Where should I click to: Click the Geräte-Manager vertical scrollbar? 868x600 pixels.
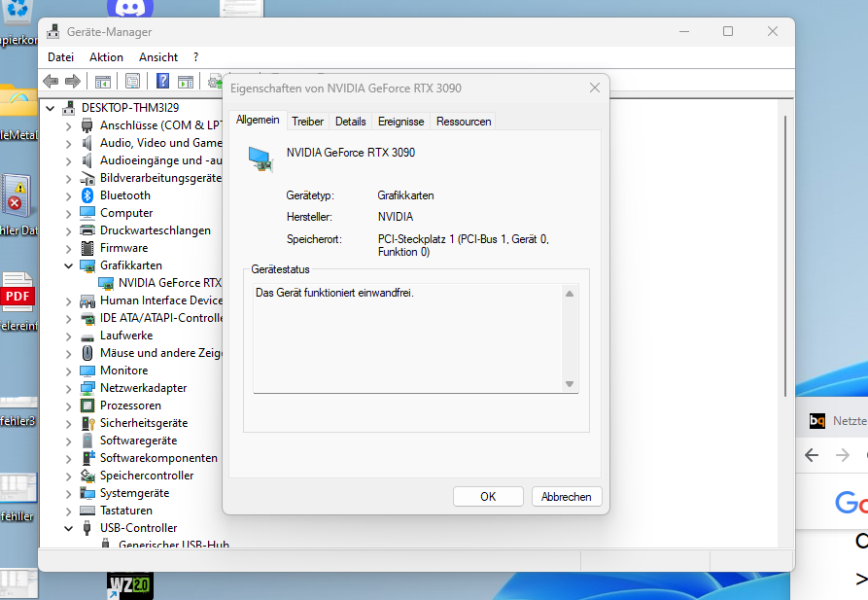[785, 256]
